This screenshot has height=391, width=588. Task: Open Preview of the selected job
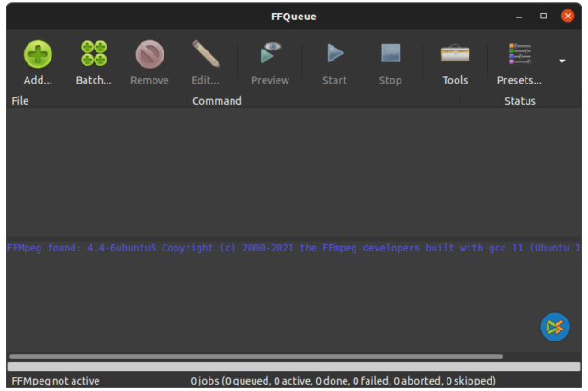(269, 55)
